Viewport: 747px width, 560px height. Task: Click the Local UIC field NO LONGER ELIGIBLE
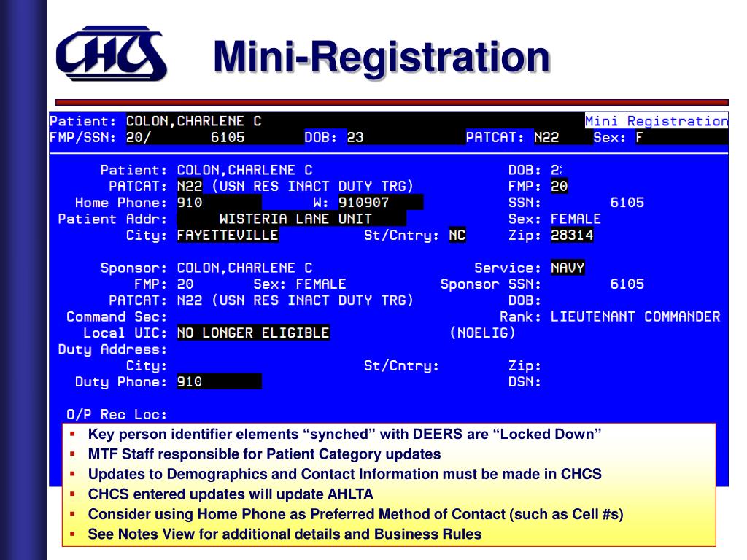[253, 332]
